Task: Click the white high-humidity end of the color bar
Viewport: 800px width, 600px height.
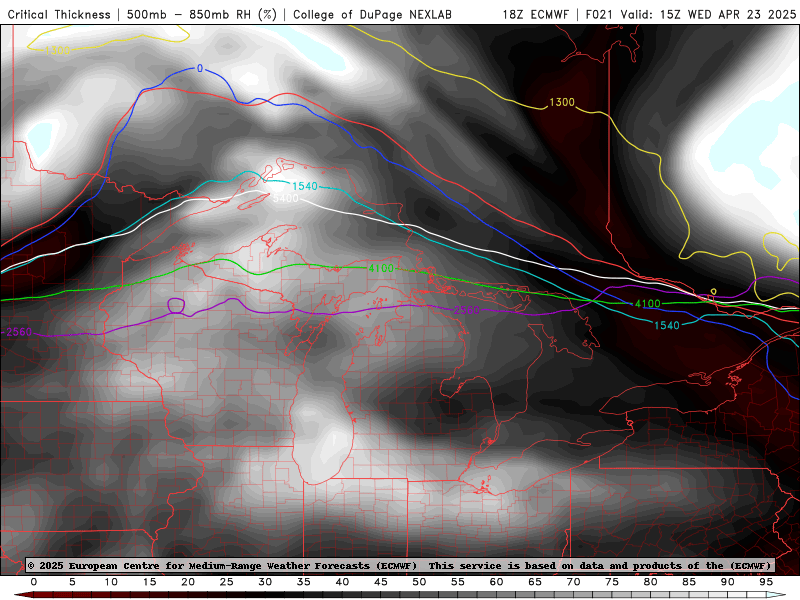Action: pos(776,595)
